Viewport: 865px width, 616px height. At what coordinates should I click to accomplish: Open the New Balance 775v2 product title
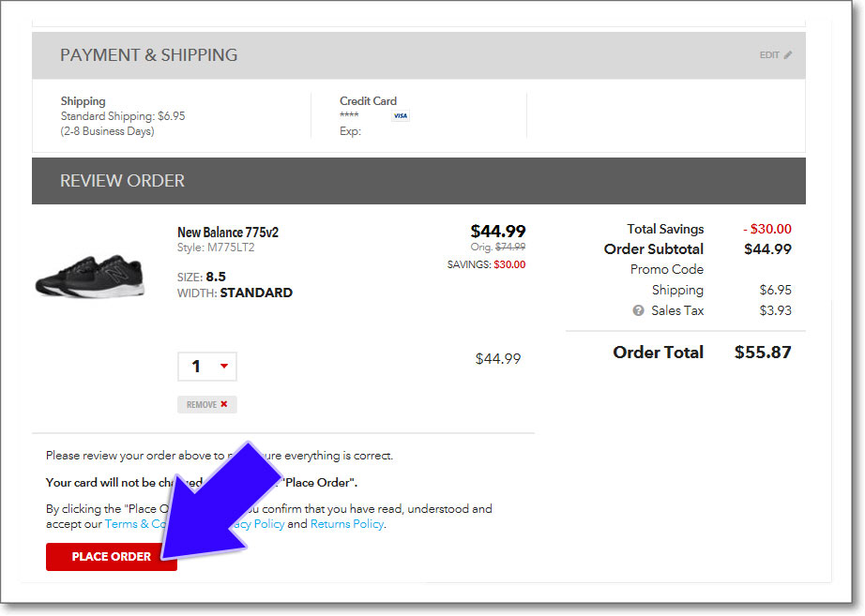(228, 233)
